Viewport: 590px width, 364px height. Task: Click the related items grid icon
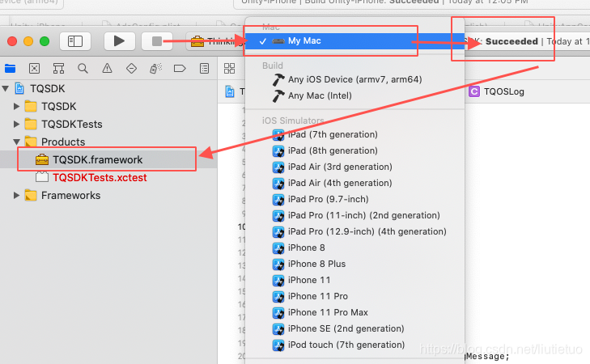(229, 69)
